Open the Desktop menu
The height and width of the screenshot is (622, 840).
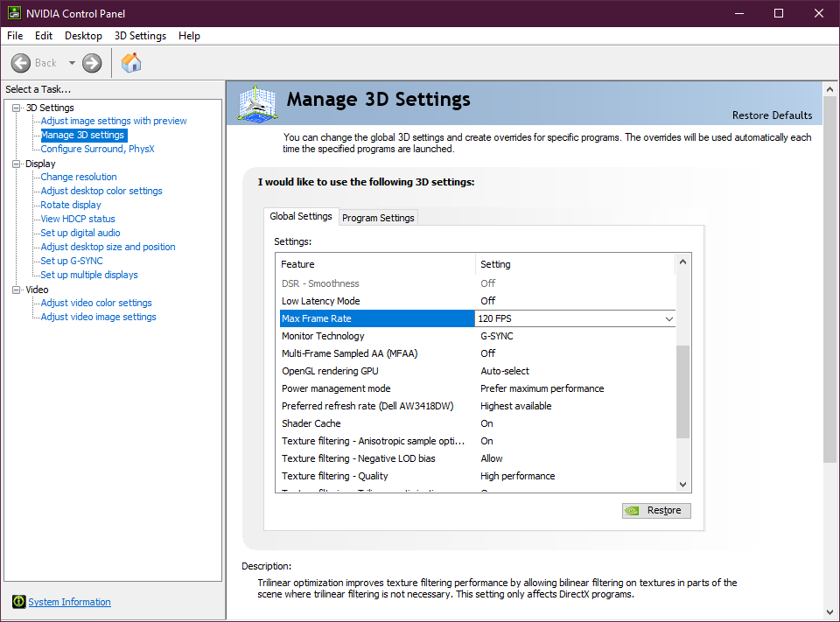(84, 36)
